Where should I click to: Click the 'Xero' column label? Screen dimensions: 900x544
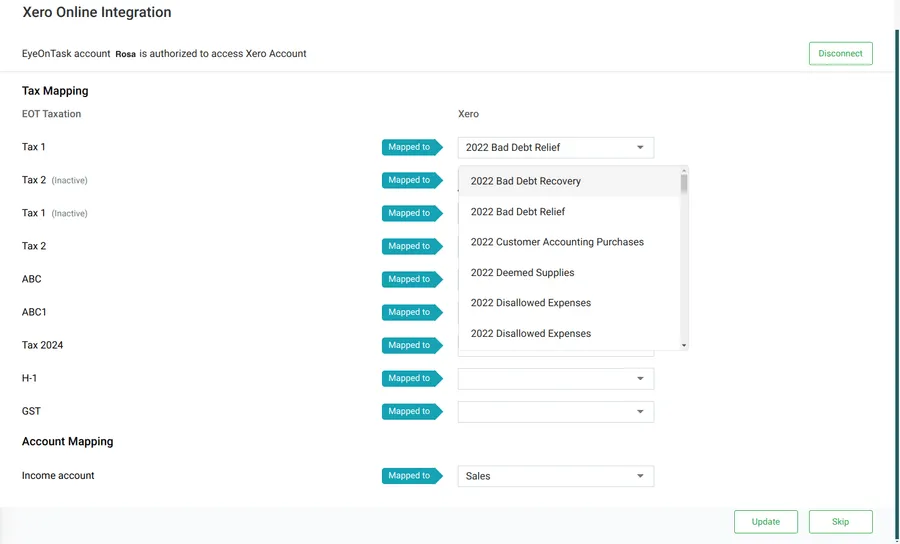point(468,114)
